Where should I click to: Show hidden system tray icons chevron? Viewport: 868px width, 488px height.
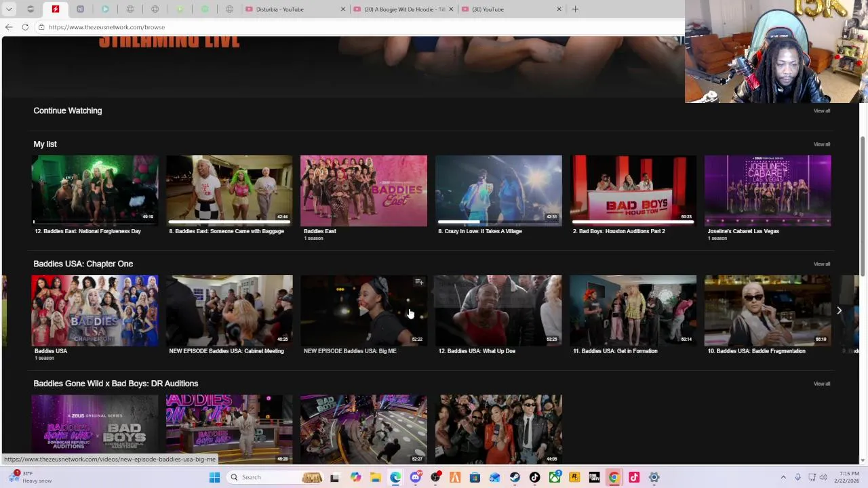[x=783, y=477]
